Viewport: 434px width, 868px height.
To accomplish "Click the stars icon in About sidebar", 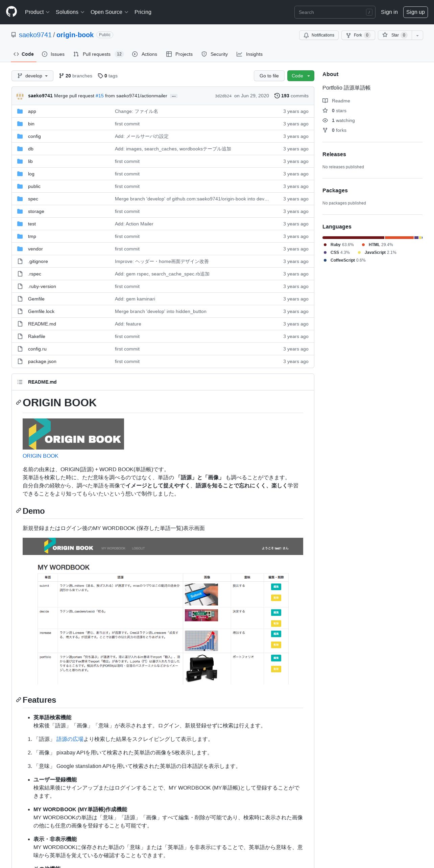I will click(x=325, y=111).
